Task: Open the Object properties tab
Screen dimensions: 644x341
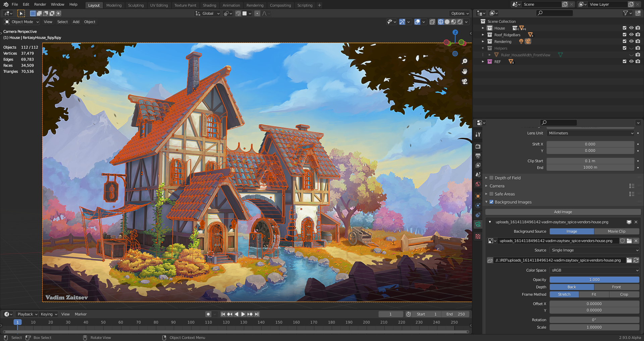Action: 478,196
